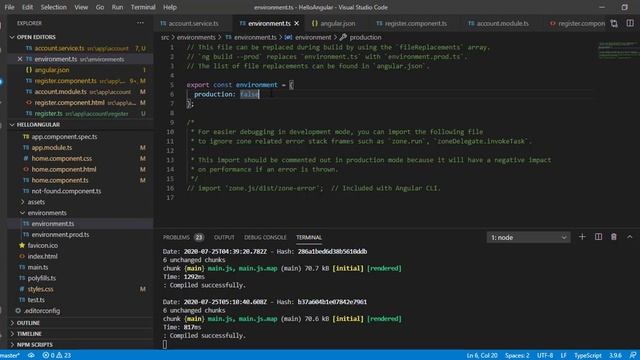Open feedback icon in status bar

click(x=632, y=356)
